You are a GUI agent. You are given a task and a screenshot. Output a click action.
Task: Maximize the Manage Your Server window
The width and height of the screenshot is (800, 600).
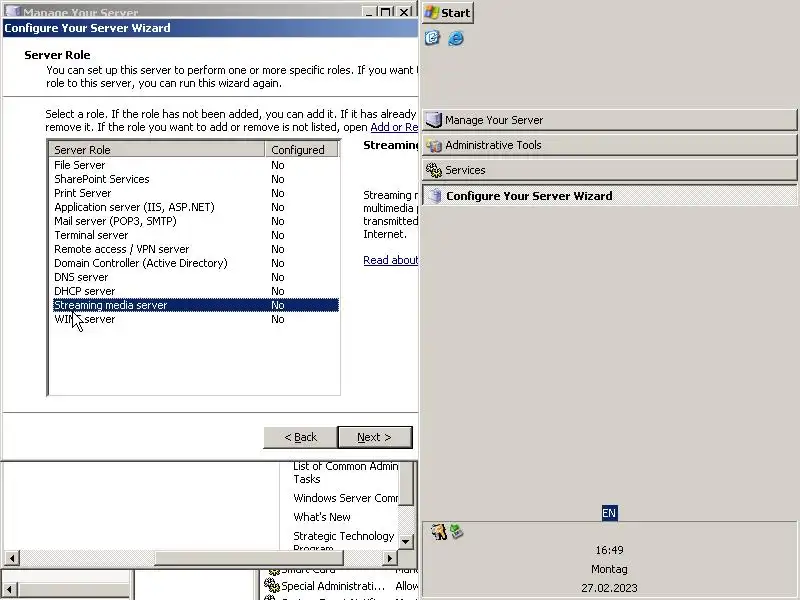coord(387,11)
